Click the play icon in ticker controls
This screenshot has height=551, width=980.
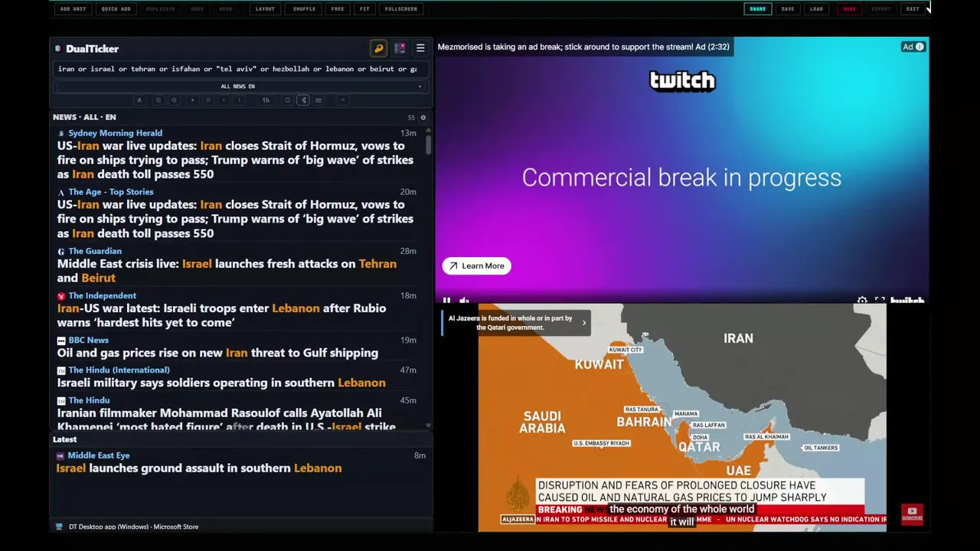(192, 100)
